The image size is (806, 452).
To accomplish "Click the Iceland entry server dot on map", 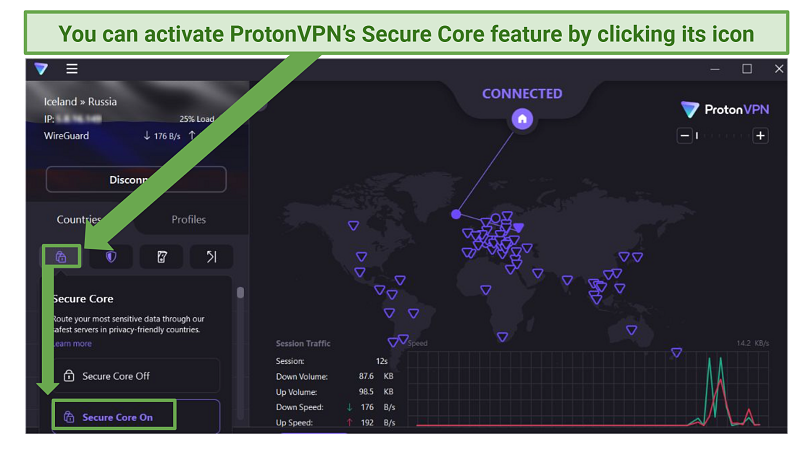I will (x=456, y=214).
